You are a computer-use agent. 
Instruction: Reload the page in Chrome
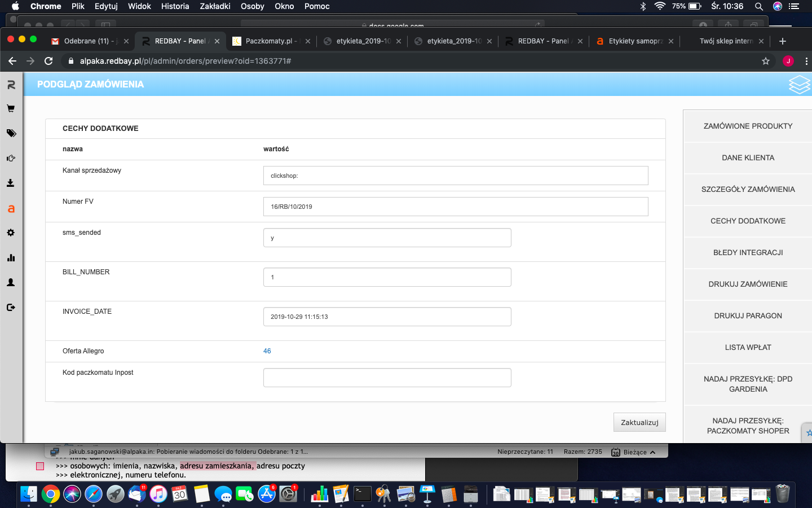coord(48,61)
